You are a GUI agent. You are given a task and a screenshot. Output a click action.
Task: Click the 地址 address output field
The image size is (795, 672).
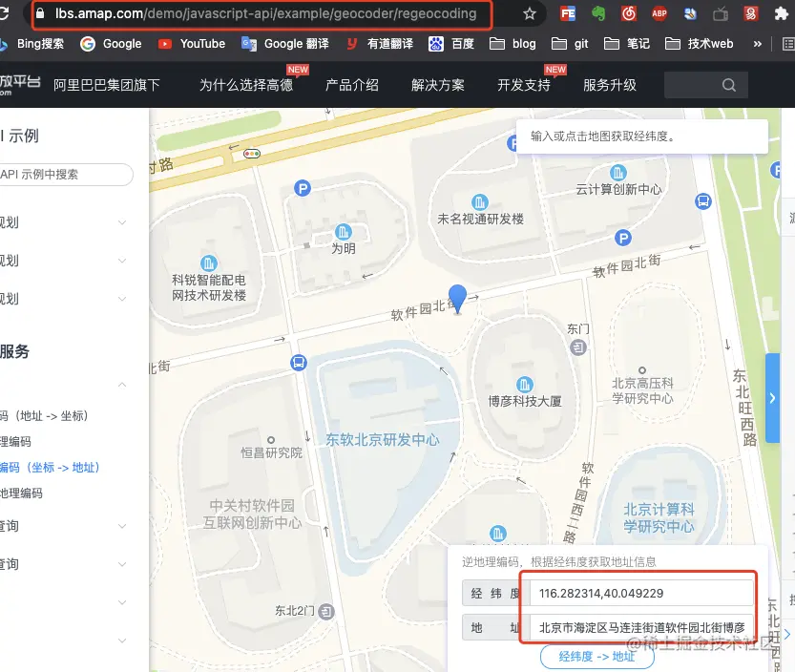tap(641, 627)
